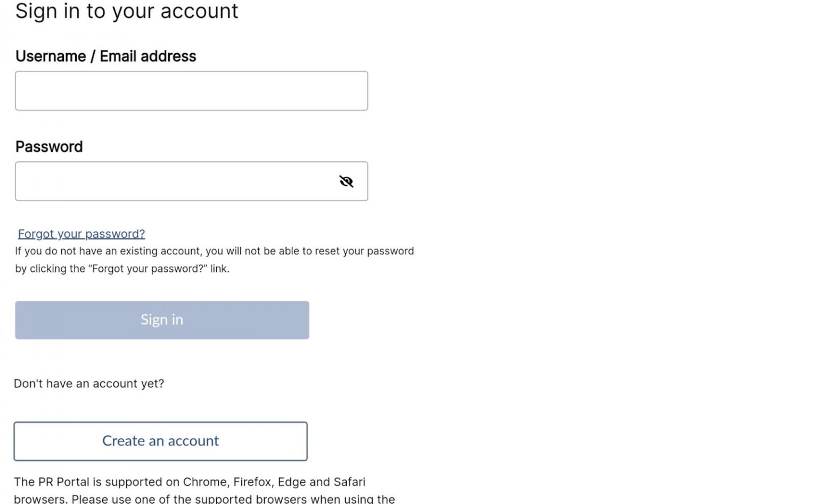
Task: Click the Password label text
Action: pos(49,147)
